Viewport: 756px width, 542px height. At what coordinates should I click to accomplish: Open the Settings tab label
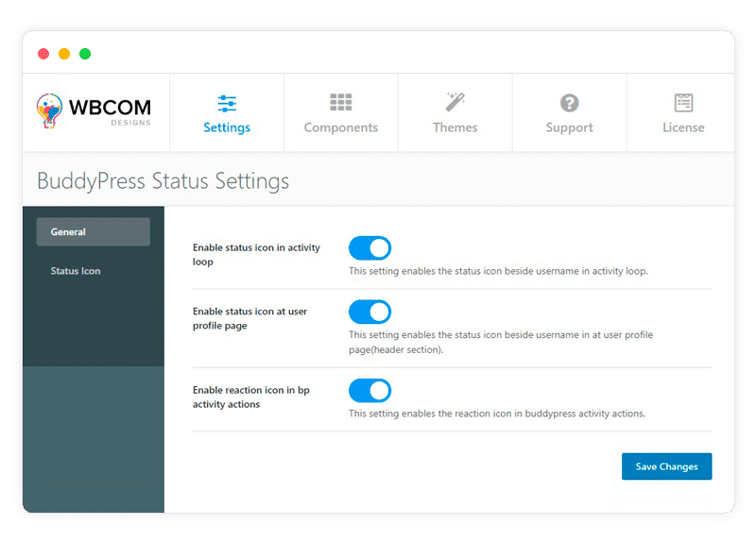pos(227,127)
